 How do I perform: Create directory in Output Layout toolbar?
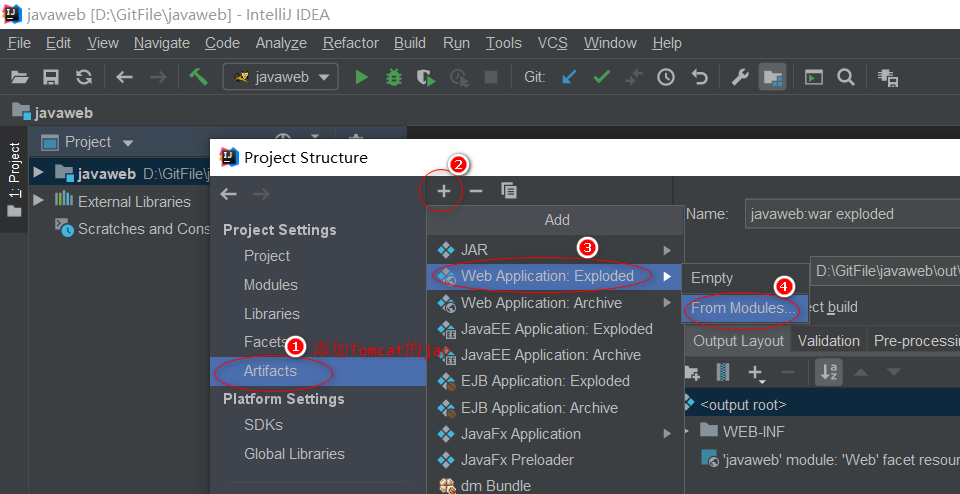coord(691,372)
